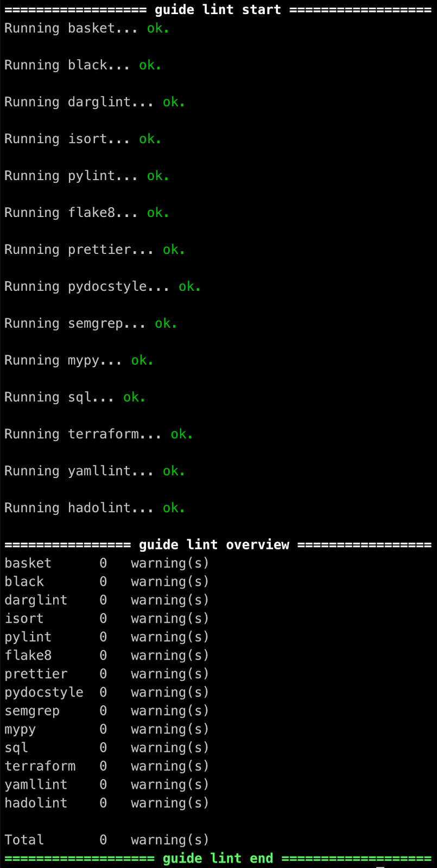Select the 'Running basket... ok.' line

[87, 28]
